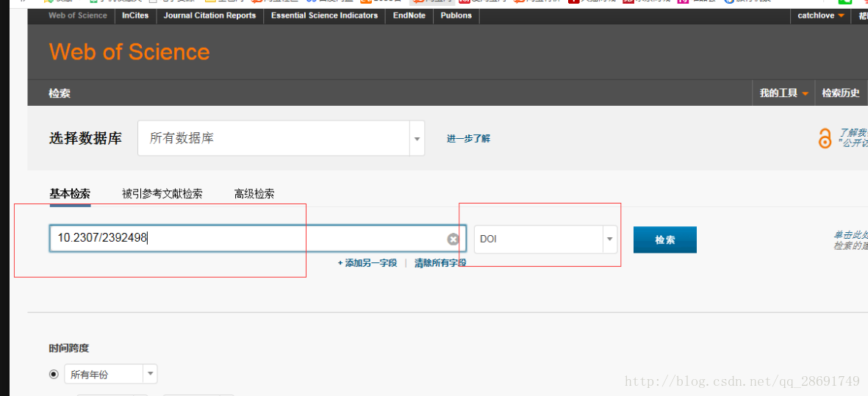Click 检索 in the dark navigation bar
This screenshot has width=868, height=396.
[x=60, y=93]
